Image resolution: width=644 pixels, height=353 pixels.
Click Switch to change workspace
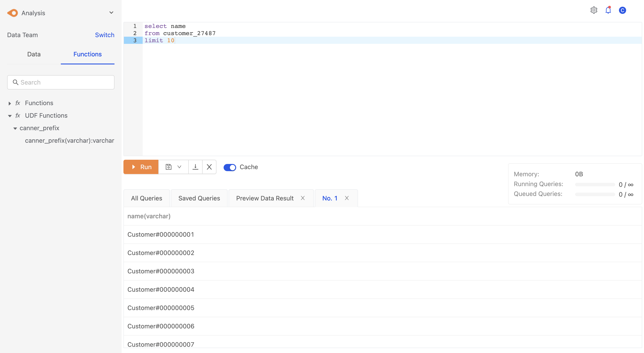click(x=104, y=34)
